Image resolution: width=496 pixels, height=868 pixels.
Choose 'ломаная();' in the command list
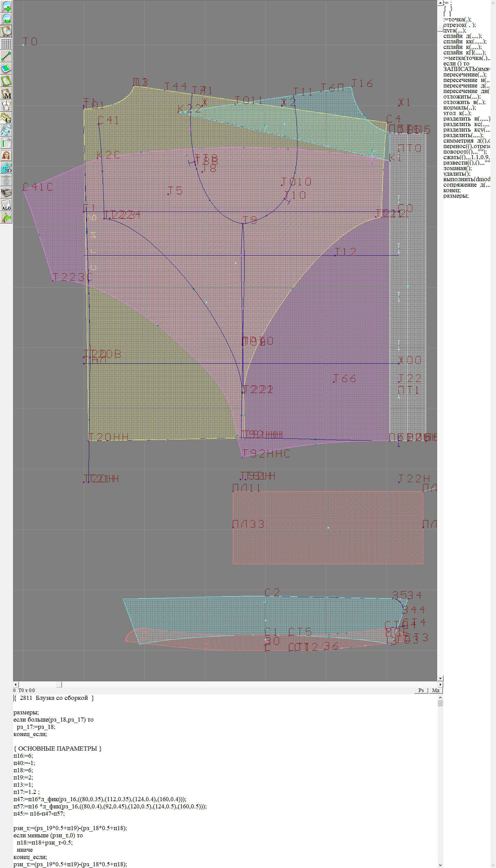(457, 168)
